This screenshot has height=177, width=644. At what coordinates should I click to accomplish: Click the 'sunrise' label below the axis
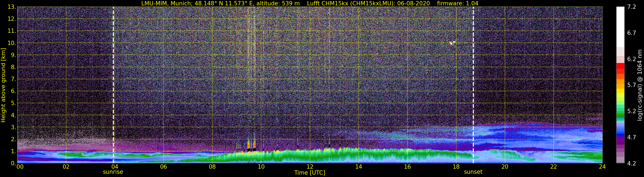tap(113, 172)
